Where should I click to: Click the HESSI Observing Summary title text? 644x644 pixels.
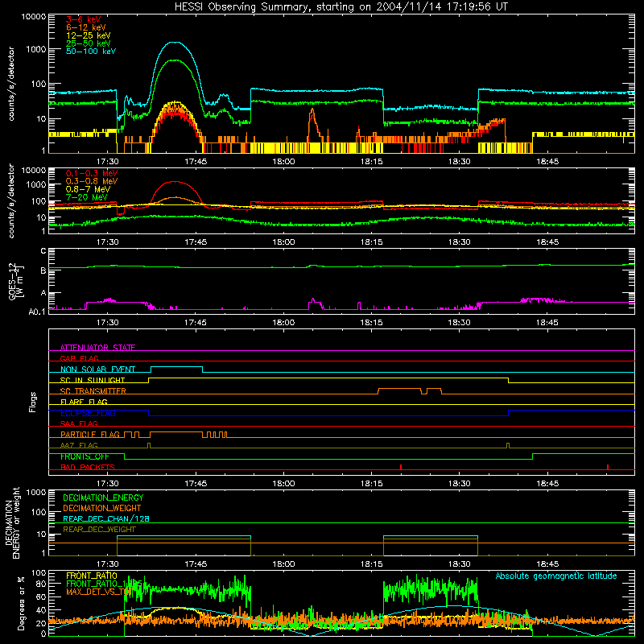(341, 7)
